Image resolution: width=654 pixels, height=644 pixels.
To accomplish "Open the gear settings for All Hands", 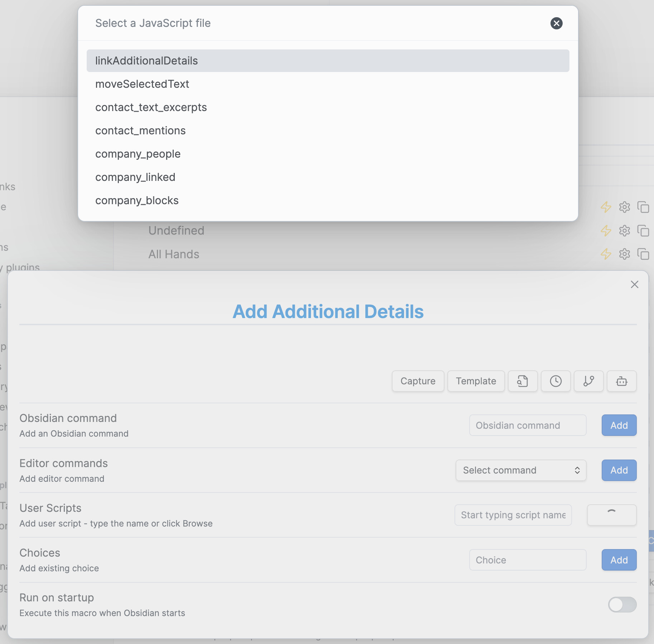I will point(624,254).
